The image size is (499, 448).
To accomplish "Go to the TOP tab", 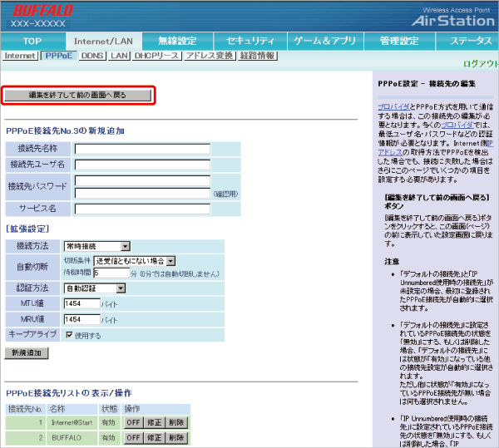I will 32,41.
